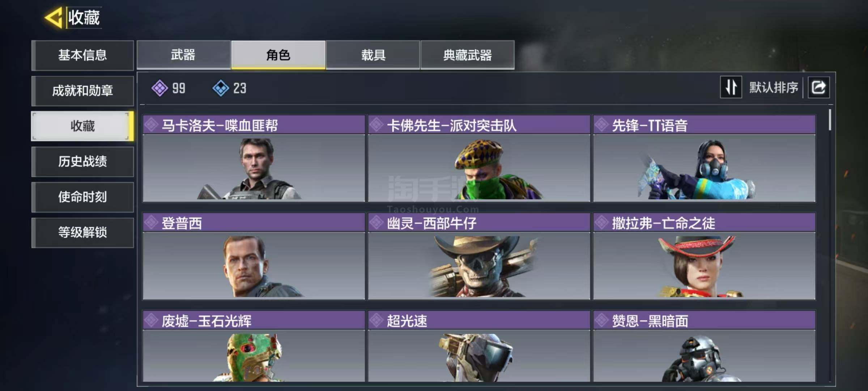Viewport: 868px width, 391px height.
Task: Select the 马卡洛夫-喋血匪帮 character card
Action: coord(254,159)
